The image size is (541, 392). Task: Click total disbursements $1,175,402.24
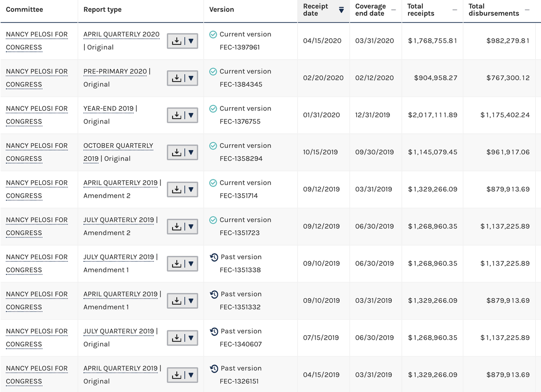[505, 115]
